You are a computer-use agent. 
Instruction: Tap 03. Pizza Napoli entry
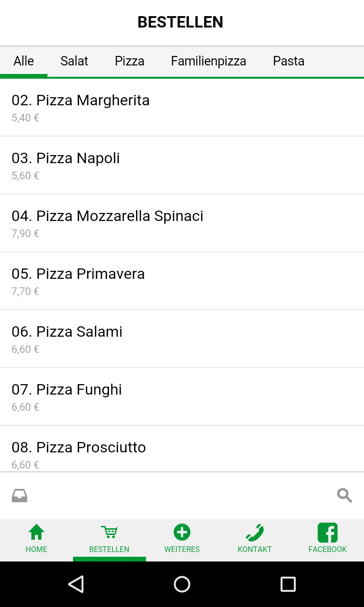coord(182,166)
